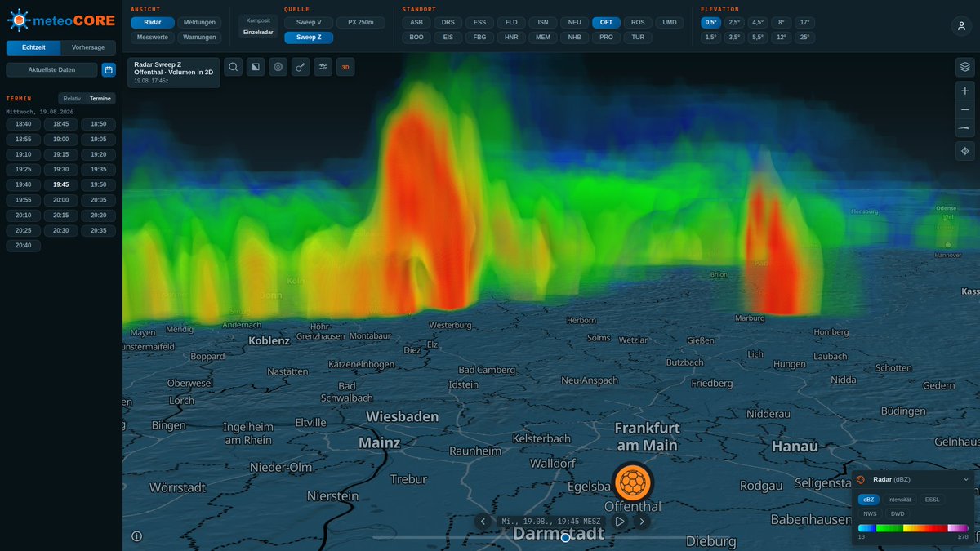Choose the Komposit source mode
This screenshot has width=980, height=551.
pos(258,20)
